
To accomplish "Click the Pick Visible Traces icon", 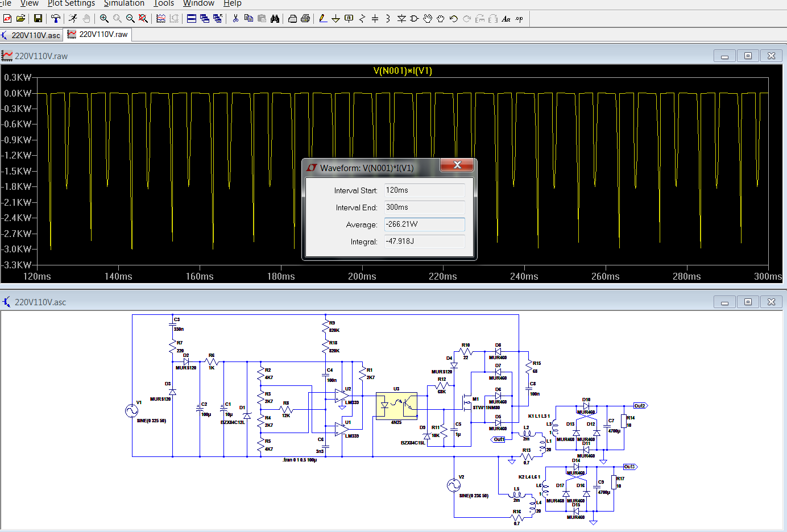I will 161,19.
